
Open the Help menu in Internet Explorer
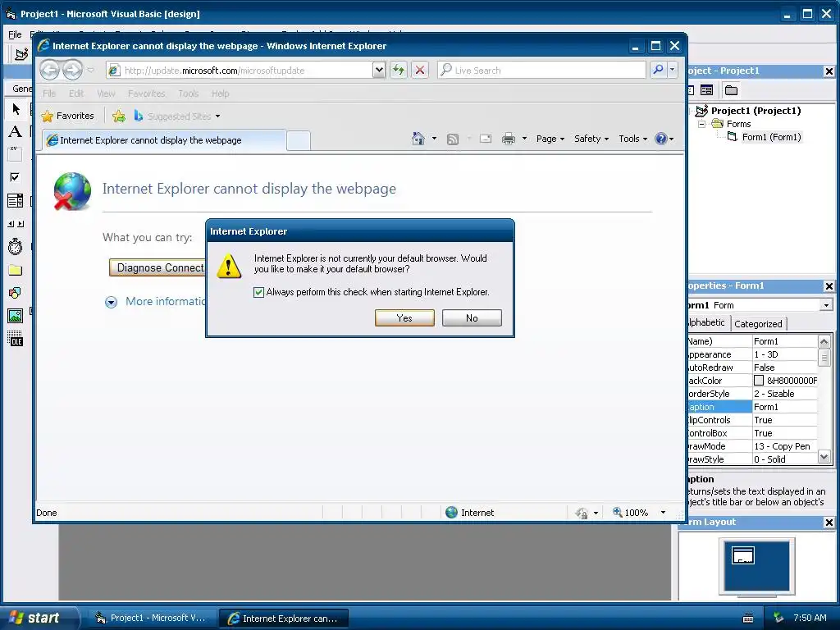pyautogui.click(x=220, y=94)
